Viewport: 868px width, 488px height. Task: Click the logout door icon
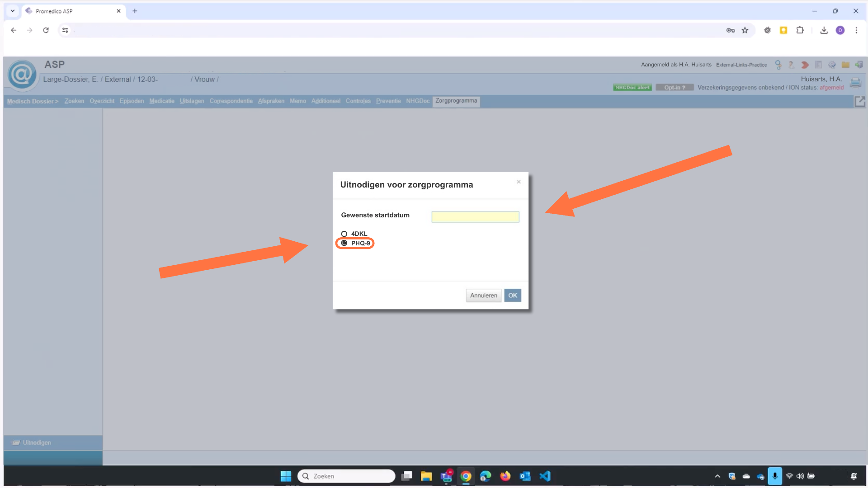click(x=859, y=65)
